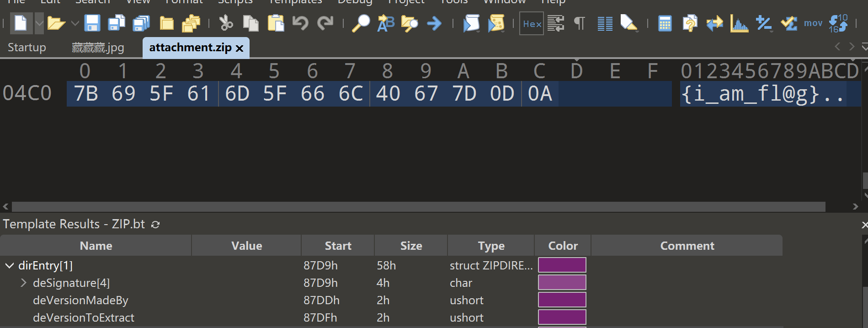Click the Save file floppy icon
This screenshot has width=868, height=328.
(x=92, y=23)
